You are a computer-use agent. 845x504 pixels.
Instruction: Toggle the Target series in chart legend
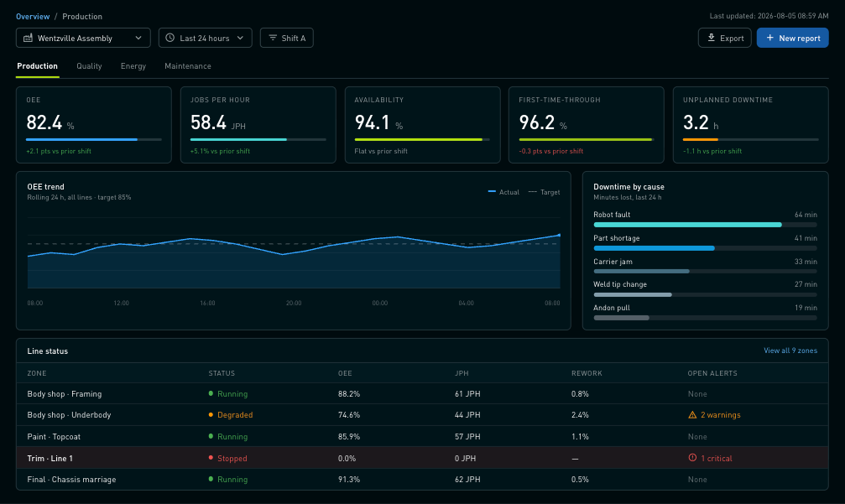pos(544,192)
